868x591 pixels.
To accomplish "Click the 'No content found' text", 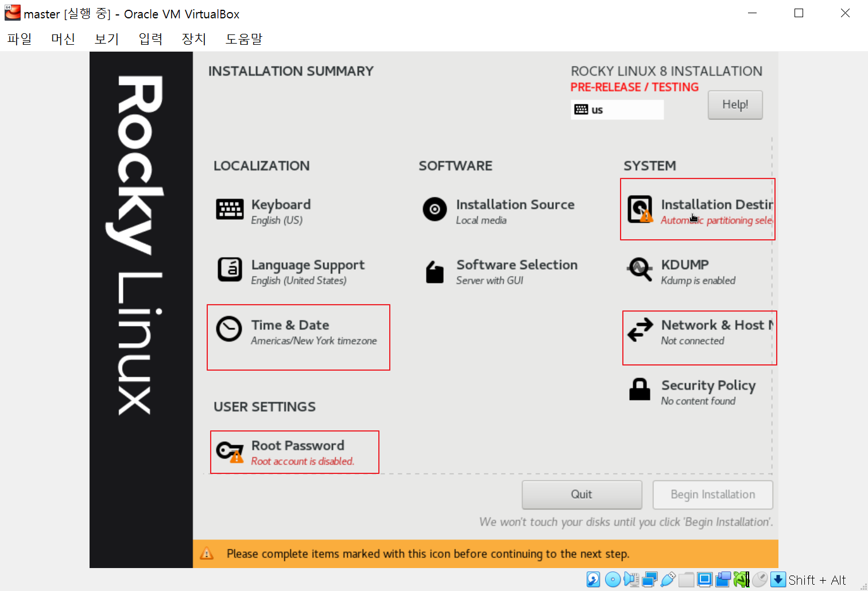I will [698, 401].
